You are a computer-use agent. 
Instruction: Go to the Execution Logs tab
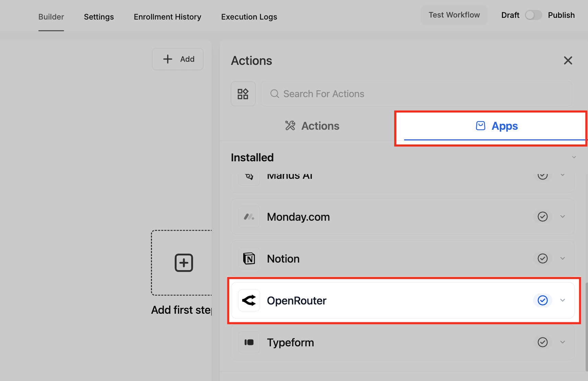249,17
